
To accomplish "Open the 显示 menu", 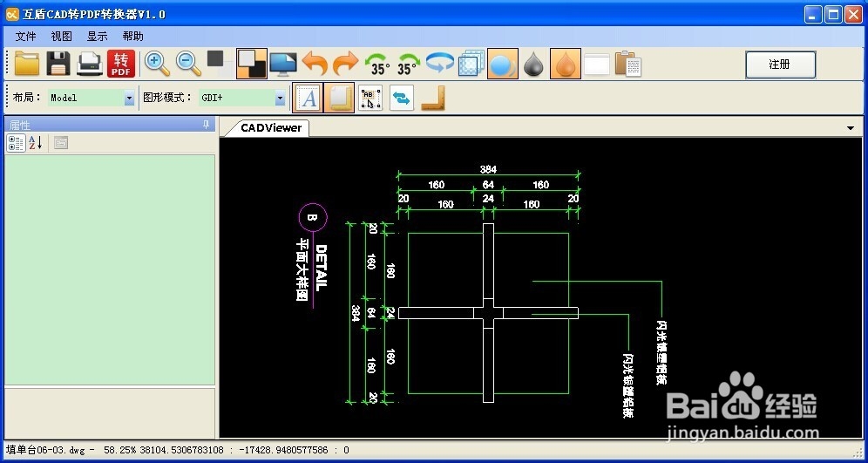I will click(97, 37).
